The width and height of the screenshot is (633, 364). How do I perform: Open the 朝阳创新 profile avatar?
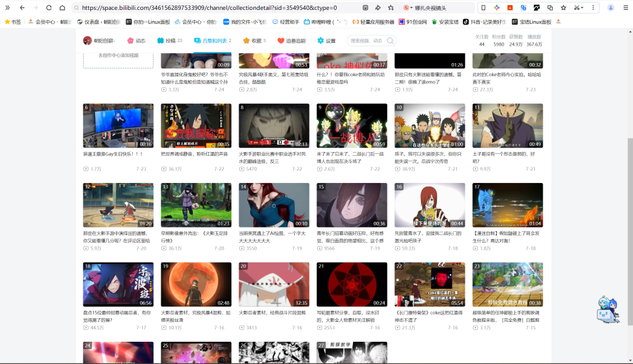[x=87, y=40]
